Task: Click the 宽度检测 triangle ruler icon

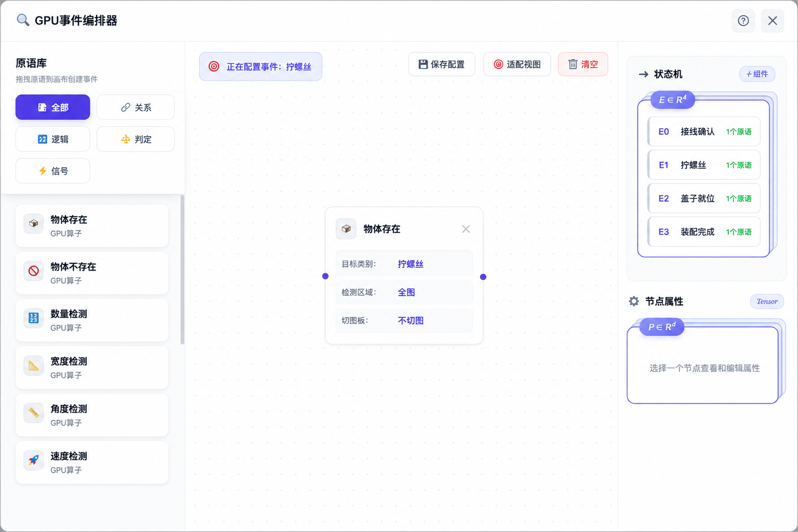Action: pyautogui.click(x=34, y=366)
